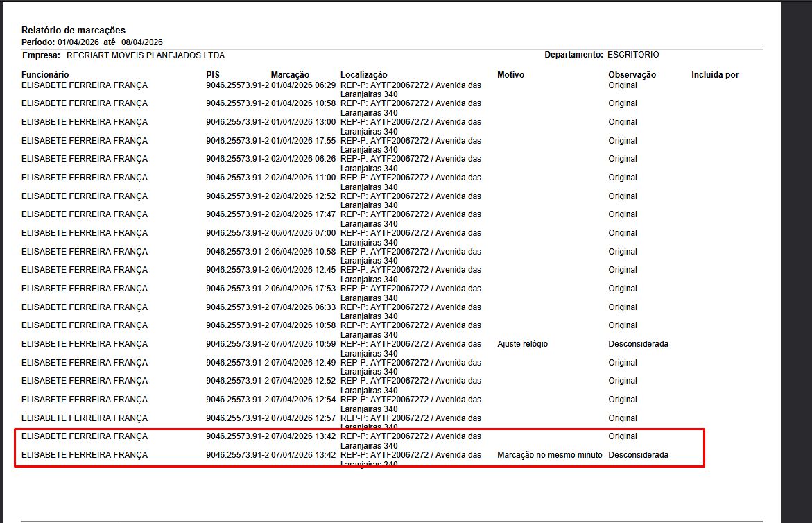Viewport: 812px width, 523px height.
Task: Click the Motivo column header
Action: point(510,75)
